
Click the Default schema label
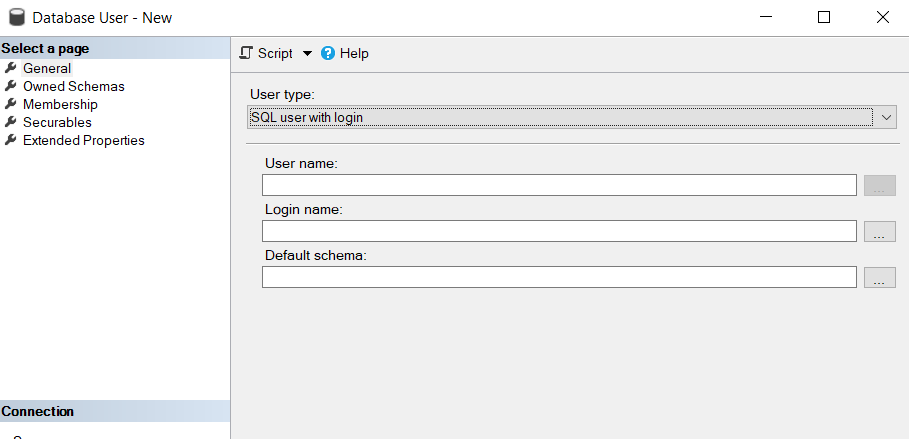coord(316,255)
